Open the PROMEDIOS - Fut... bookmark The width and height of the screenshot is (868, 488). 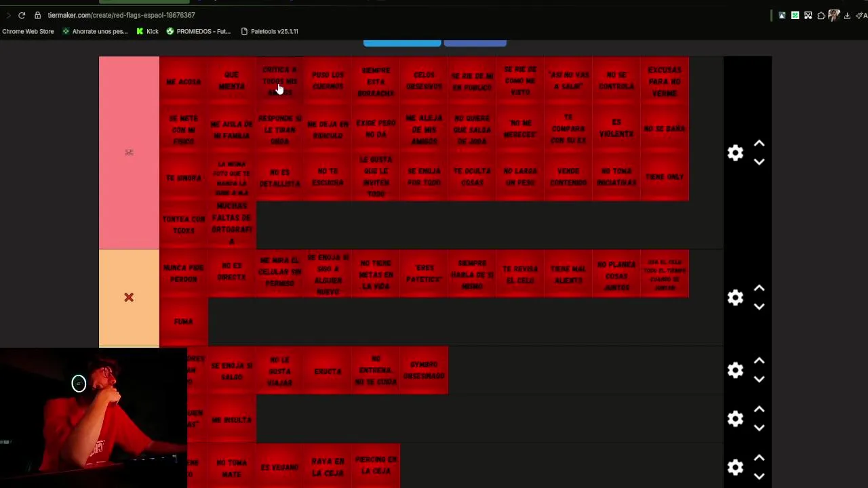199,31
